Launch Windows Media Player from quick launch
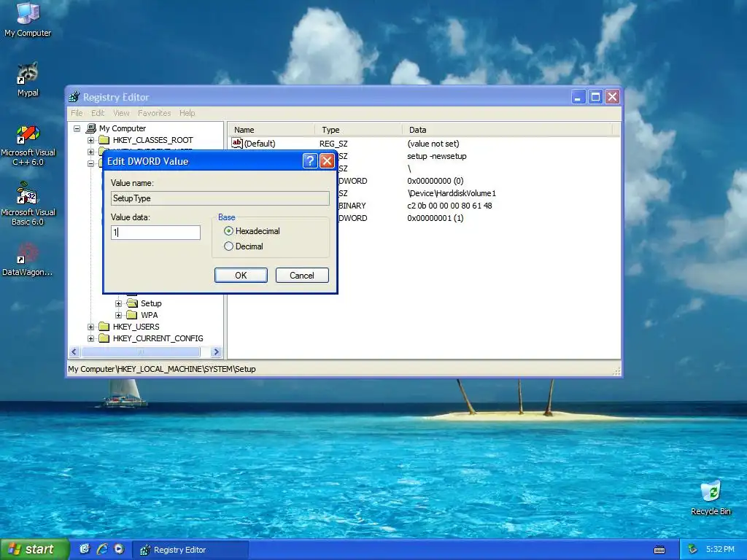Screen dimensions: 747x560 pyautogui.click(x=119, y=549)
